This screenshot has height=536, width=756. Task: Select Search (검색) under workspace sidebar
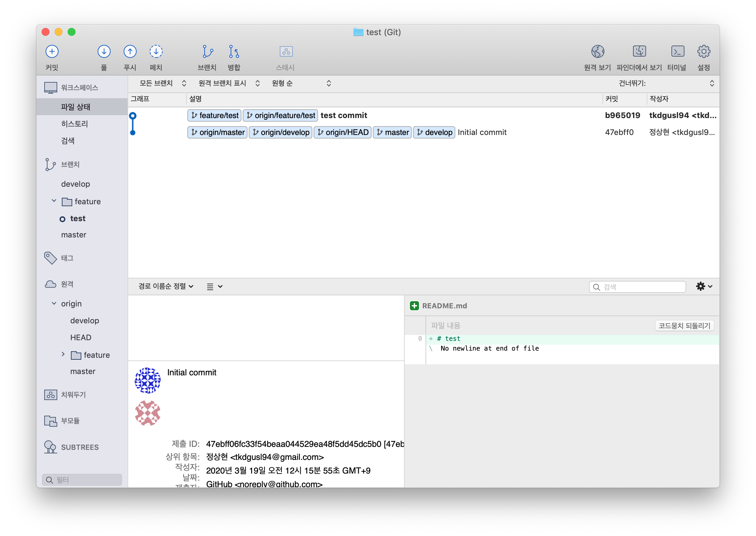tap(68, 141)
